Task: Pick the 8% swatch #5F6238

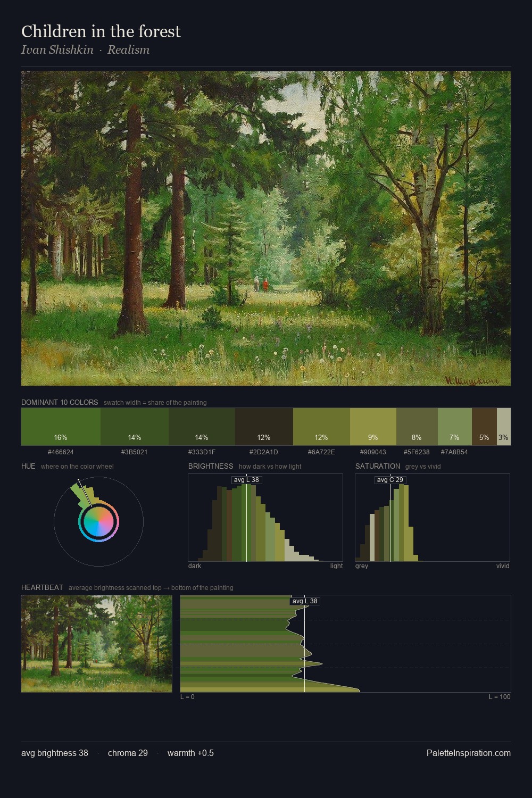Action: pos(417,427)
